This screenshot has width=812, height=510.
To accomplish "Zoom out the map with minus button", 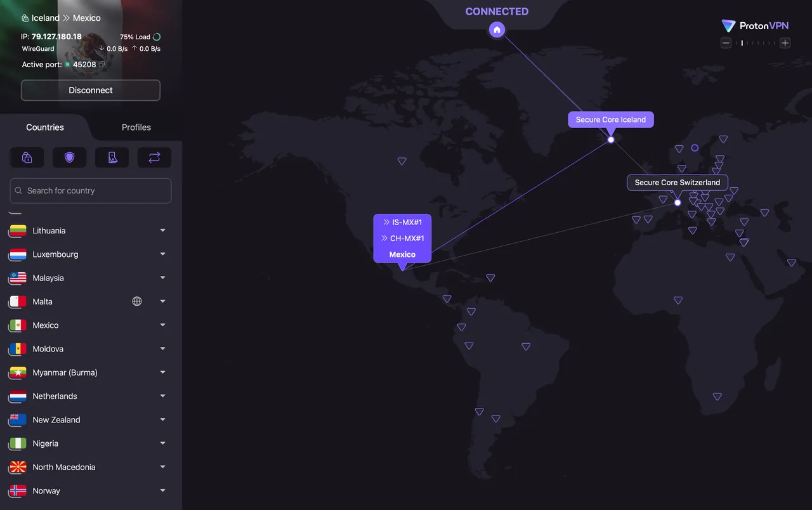I will pyautogui.click(x=726, y=43).
